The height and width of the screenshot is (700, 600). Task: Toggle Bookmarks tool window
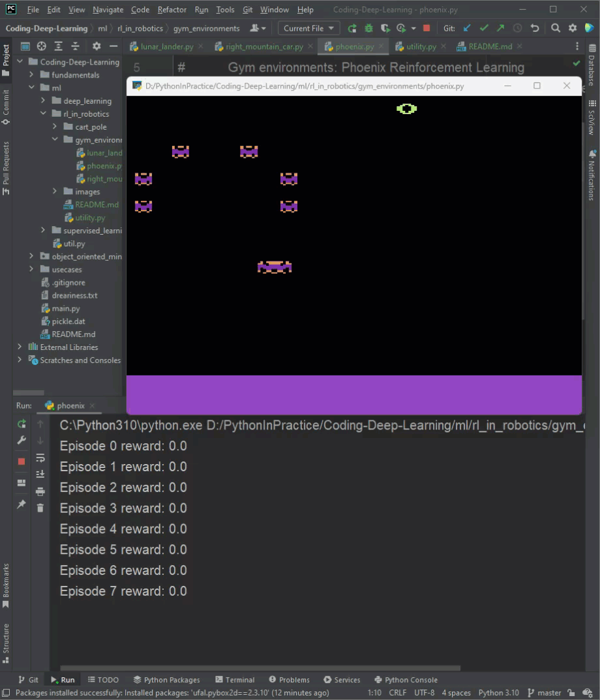[x=6, y=586]
